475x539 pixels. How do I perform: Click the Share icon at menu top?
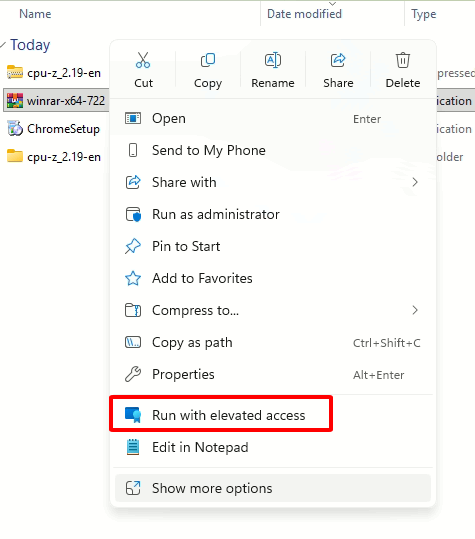[x=338, y=60]
